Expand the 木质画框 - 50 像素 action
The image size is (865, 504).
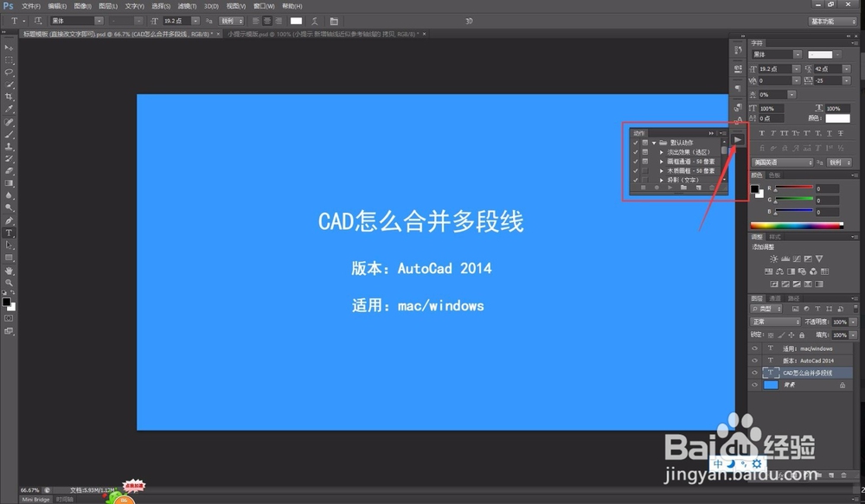662,171
